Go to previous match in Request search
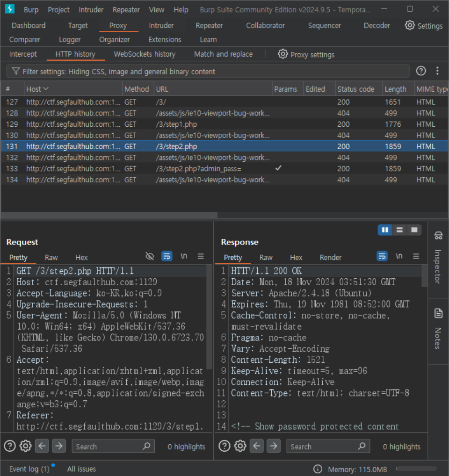This screenshot has height=476, width=449. click(x=42, y=446)
